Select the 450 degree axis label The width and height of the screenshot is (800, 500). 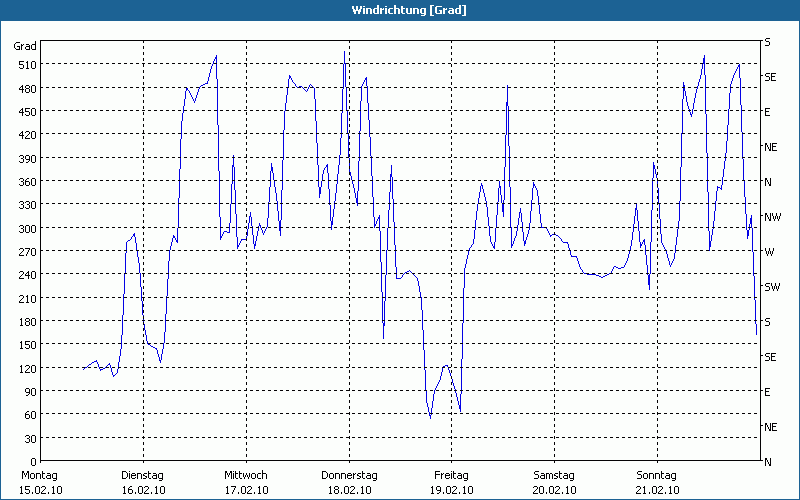[29, 111]
